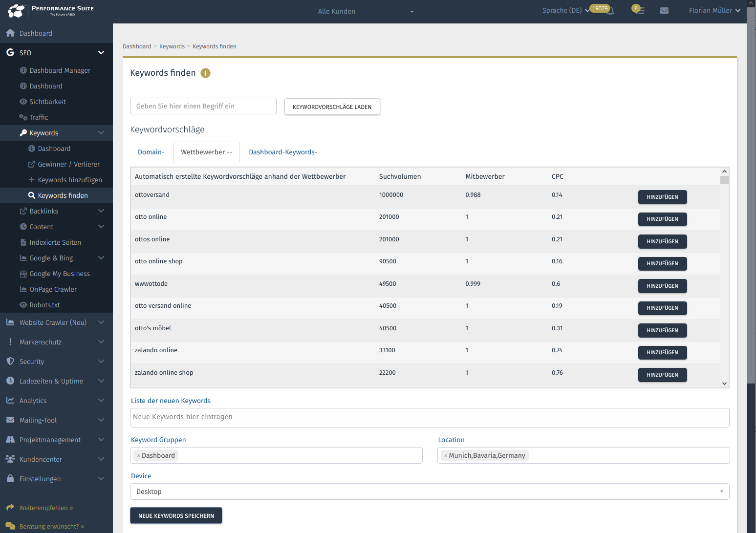This screenshot has height=533, width=756.
Task: Click the Location tag input field
Action: [x=583, y=455]
